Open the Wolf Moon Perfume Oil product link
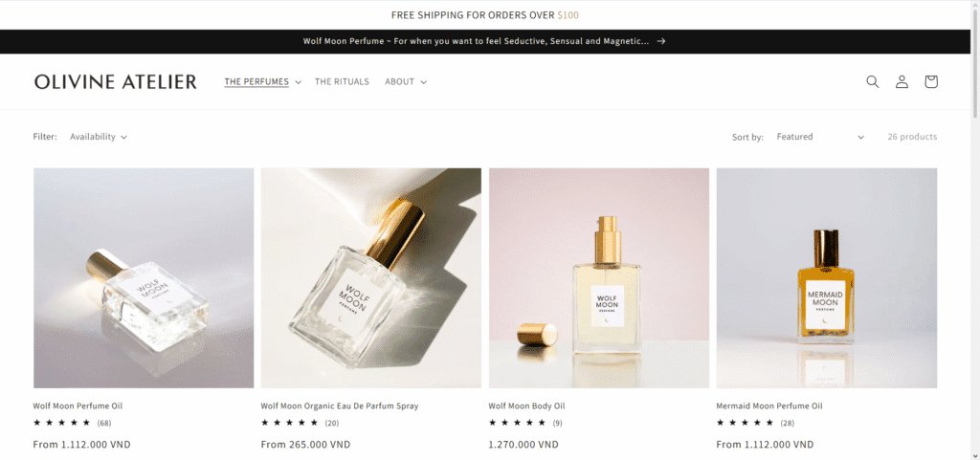The image size is (980, 460). point(78,405)
